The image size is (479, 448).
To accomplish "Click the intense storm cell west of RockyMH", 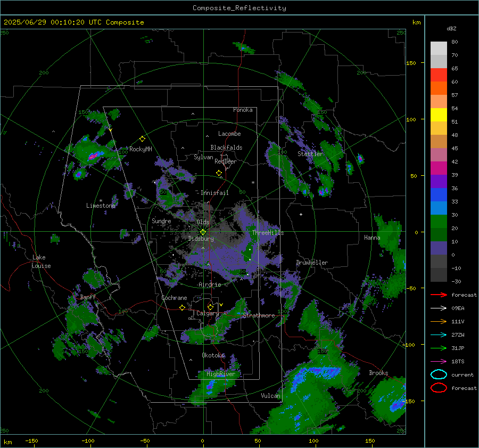I will coord(94,156).
